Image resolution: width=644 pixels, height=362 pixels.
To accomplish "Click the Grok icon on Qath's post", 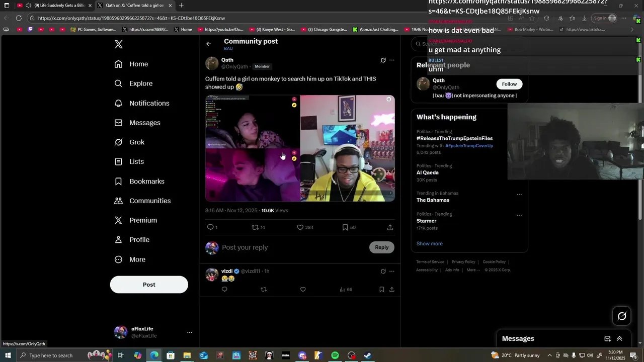I will click(383, 60).
